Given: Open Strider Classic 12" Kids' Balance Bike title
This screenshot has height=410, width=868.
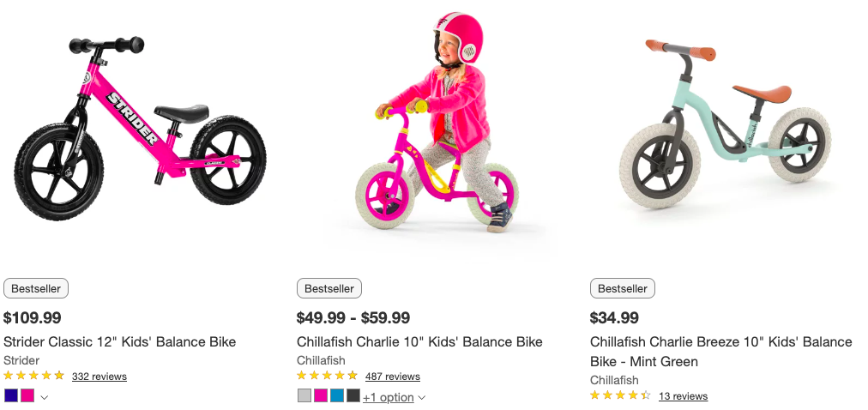Looking at the screenshot, I should (119, 341).
